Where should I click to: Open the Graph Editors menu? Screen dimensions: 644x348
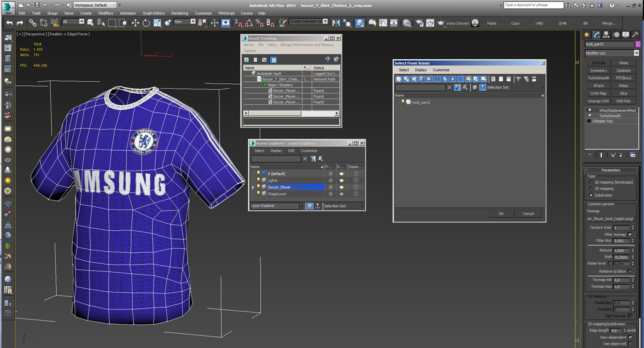pyautogui.click(x=154, y=13)
